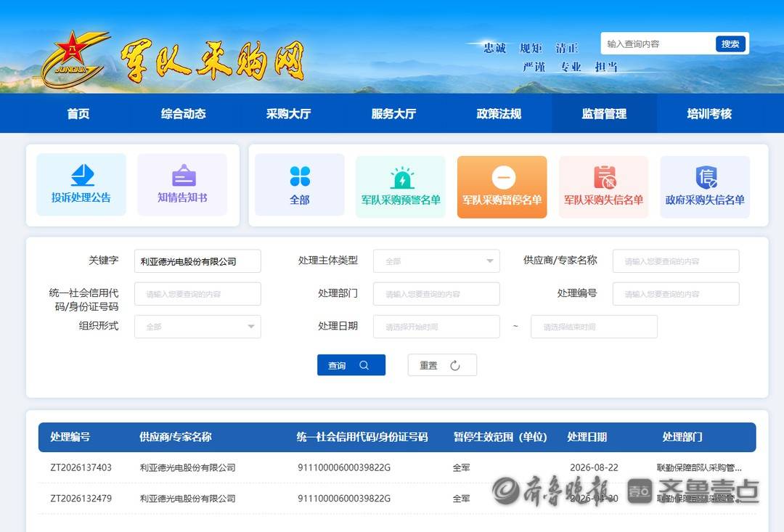Click the 供应商/专家名称 column header
This screenshot has height=532, width=784.
click(x=176, y=437)
